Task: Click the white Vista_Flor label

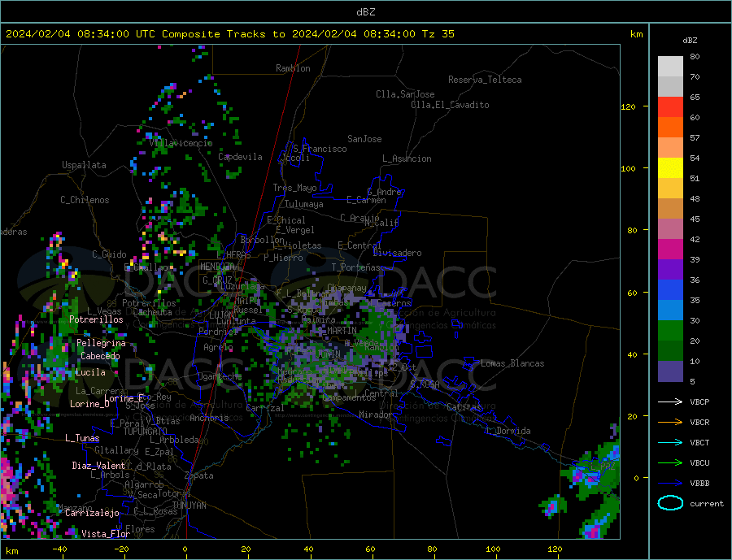Action: (x=106, y=534)
